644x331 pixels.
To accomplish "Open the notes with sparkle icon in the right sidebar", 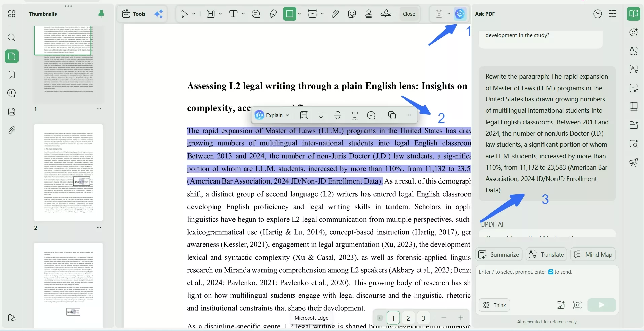I will 634,88.
